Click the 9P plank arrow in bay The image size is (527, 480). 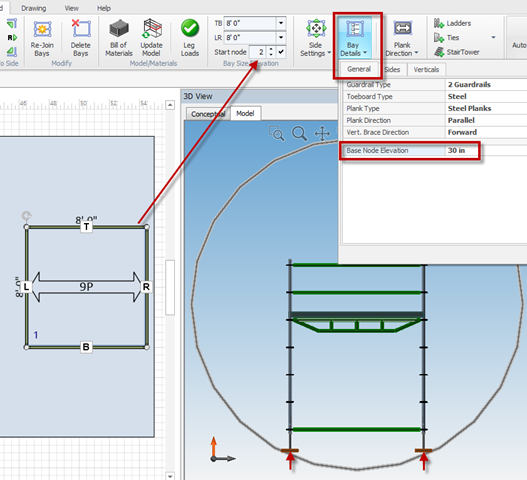[x=86, y=287]
